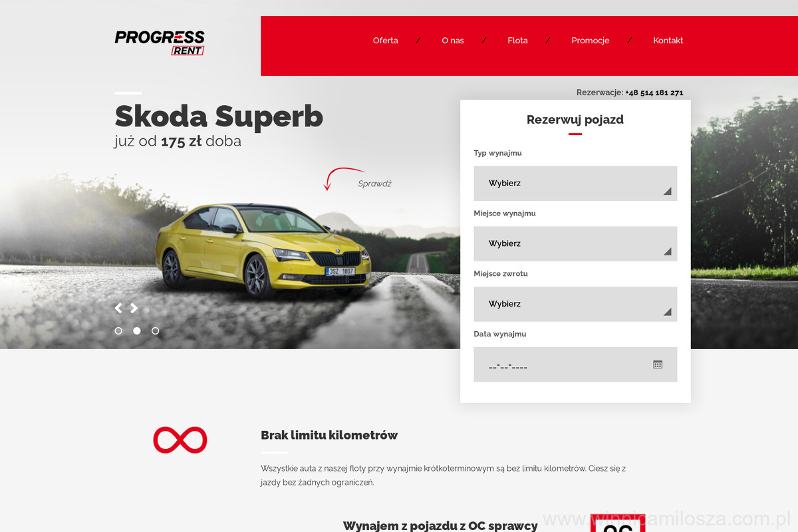Select the first slider dot
The width and height of the screenshot is (798, 532).
pyautogui.click(x=118, y=331)
